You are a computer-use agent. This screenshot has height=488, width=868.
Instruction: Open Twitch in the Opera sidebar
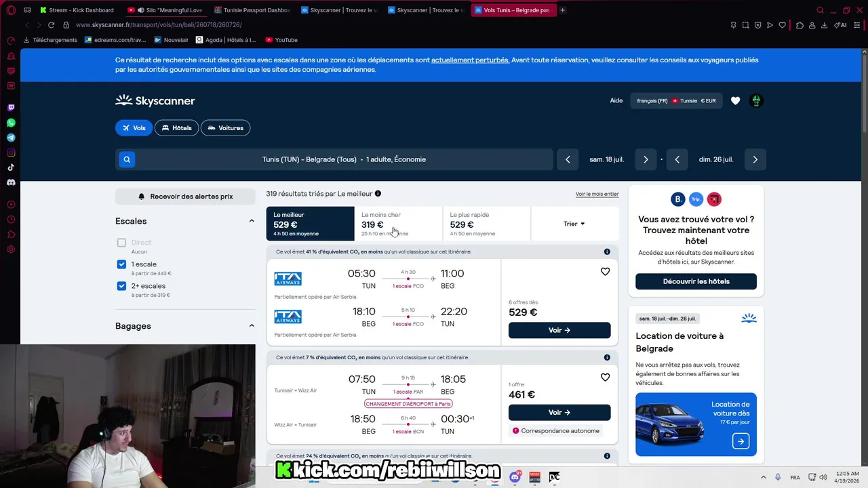point(11,108)
